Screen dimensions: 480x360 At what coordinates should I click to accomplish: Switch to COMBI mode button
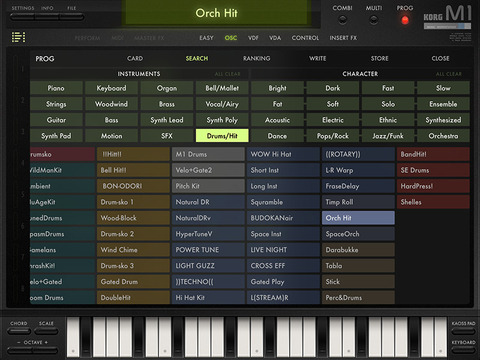[x=342, y=20]
